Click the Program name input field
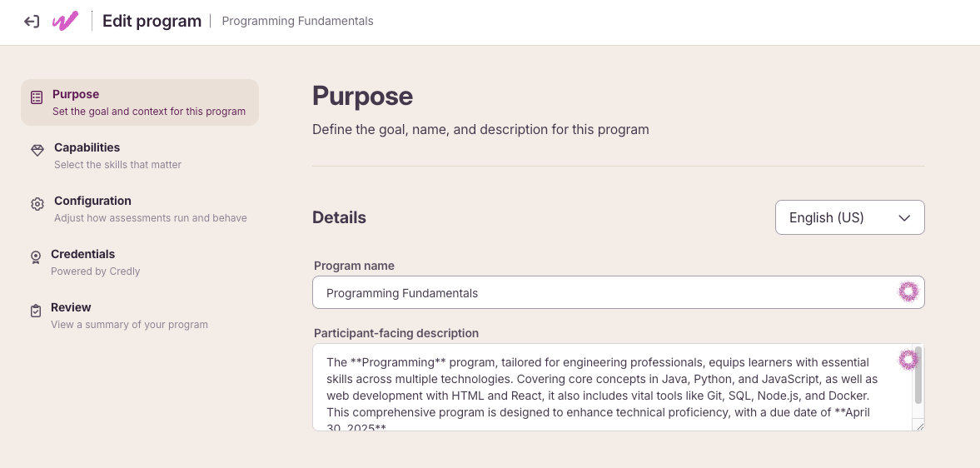Screen dimensions: 980x468 (x=618, y=292)
